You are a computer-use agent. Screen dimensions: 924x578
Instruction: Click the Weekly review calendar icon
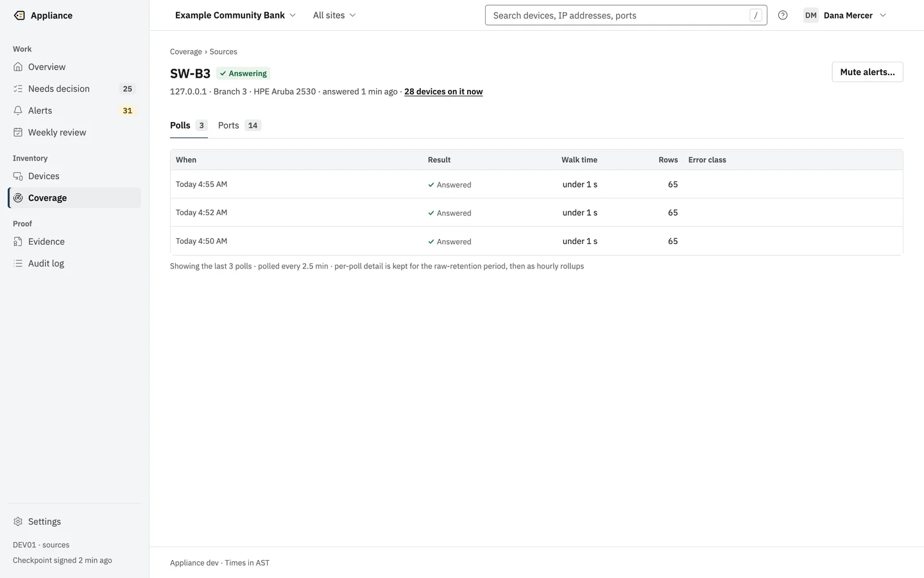tap(18, 132)
